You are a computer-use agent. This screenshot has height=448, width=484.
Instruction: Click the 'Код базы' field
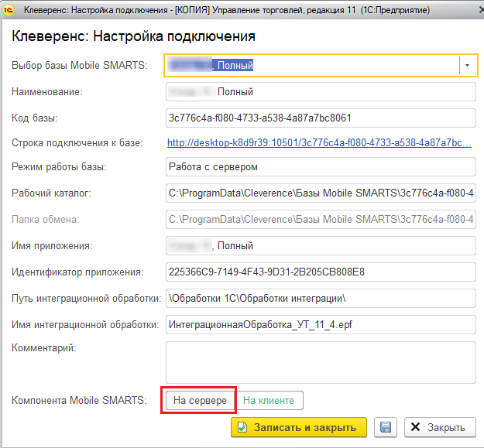pos(321,118)
